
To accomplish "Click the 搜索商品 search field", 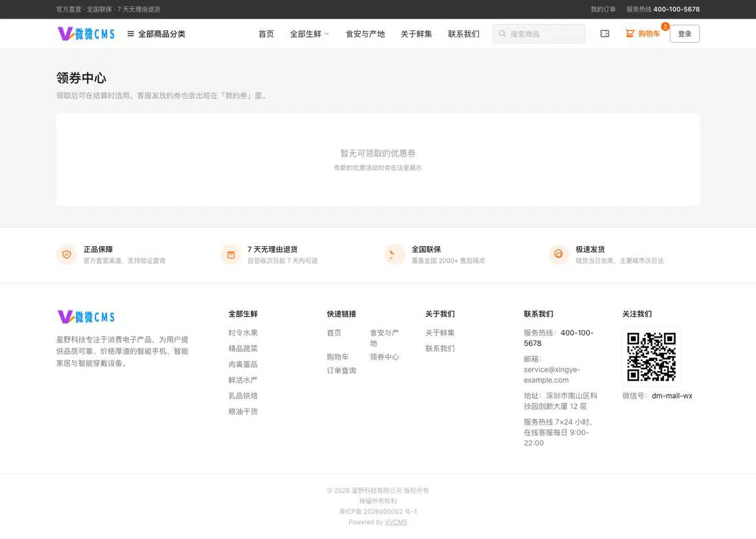I will click(x=539, y=34).
